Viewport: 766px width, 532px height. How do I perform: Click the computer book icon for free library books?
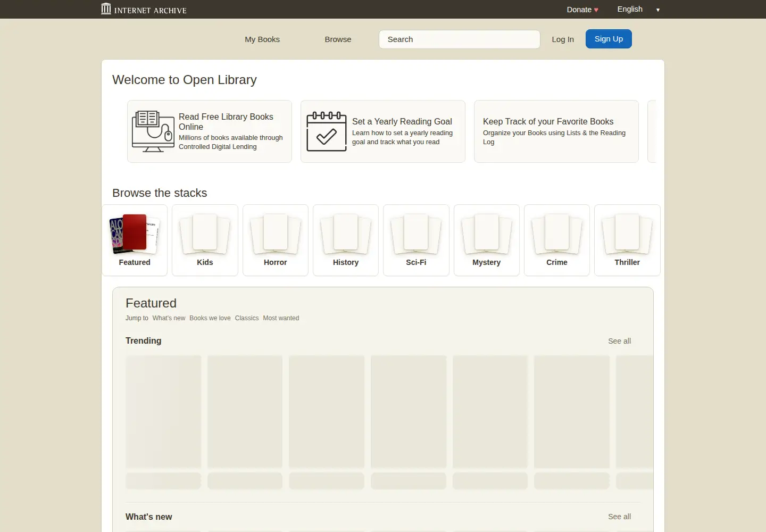(x=153, y=131)
